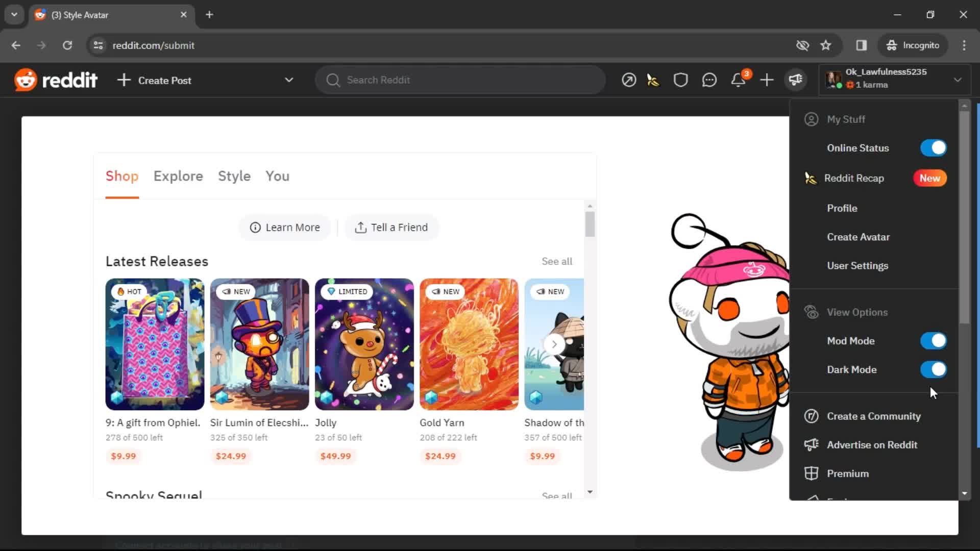Image resolution: width=980 pixels, height=551 pixels.
Task: Select the Style tab
Action: (234, 176)
